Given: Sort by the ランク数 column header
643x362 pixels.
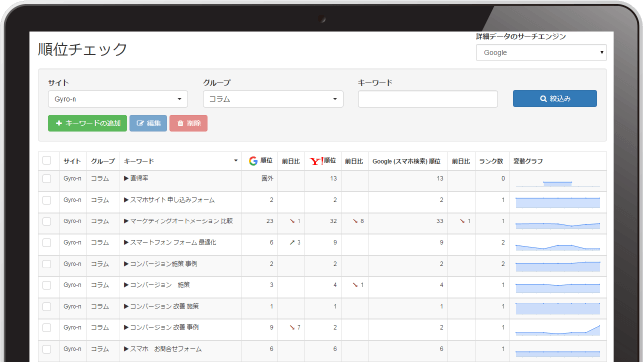Looking at the screenshot, I should tap(491, 161).
